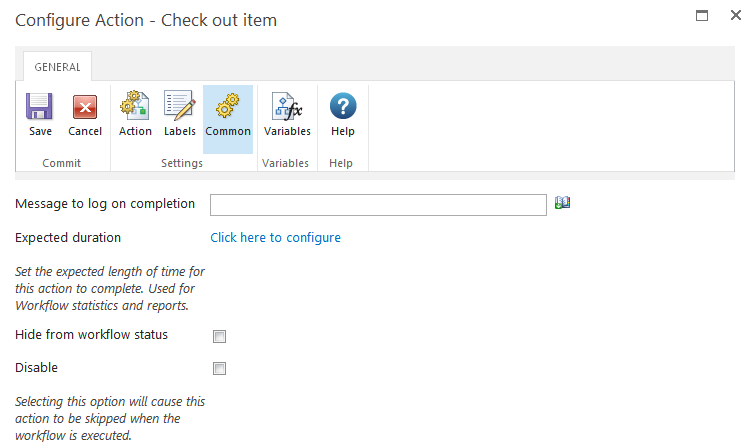This screenshot has width=751, height=445.
Task: Click the blue Help question mark
Action: pyautogui.click(x=343, y=106)
